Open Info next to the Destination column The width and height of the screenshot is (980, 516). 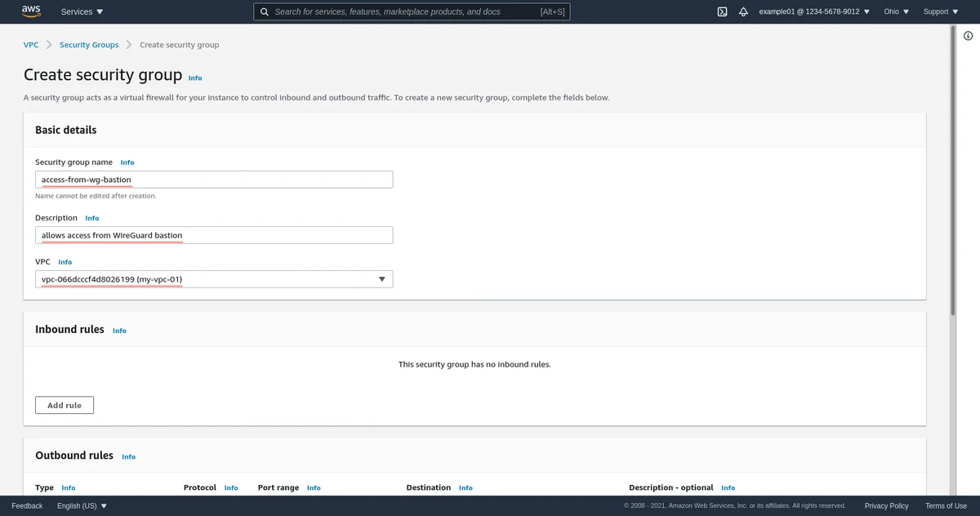tap(465, 487)
